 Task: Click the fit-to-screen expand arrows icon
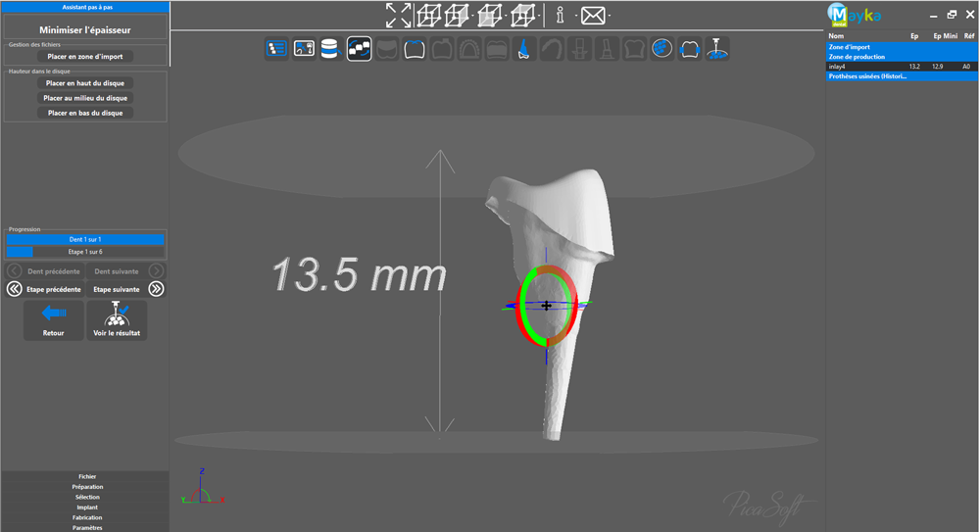[x=398, y=16]
